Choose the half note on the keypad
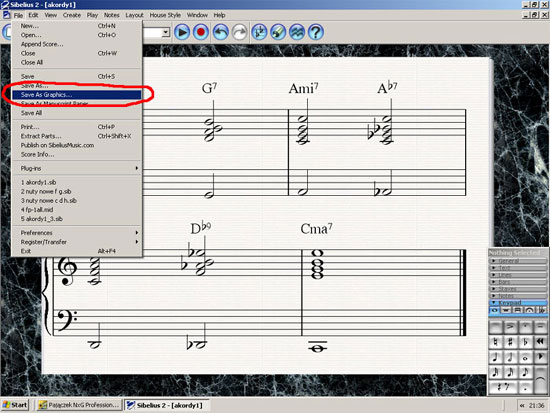Viewport: 550px width, 413px height. tap(511, 357)
